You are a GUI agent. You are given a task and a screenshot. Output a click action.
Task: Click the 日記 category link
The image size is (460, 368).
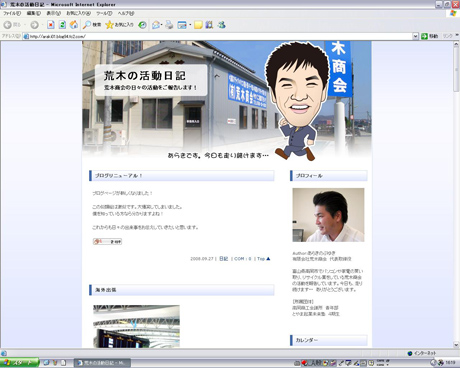coord(223,259)
